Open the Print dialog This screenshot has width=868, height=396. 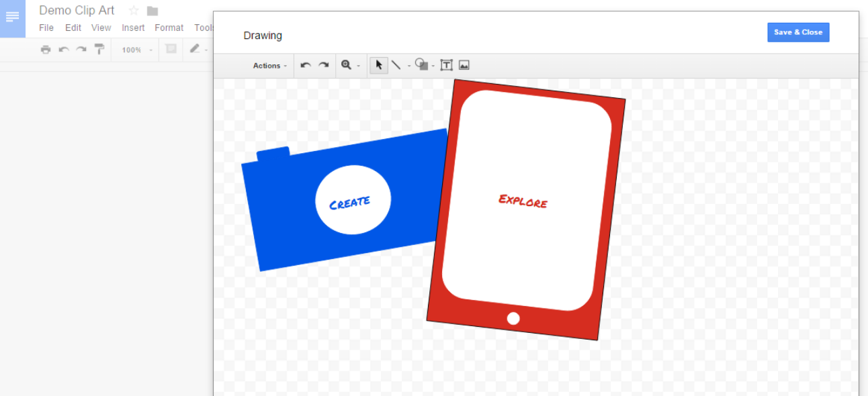[x=46, y=49]
